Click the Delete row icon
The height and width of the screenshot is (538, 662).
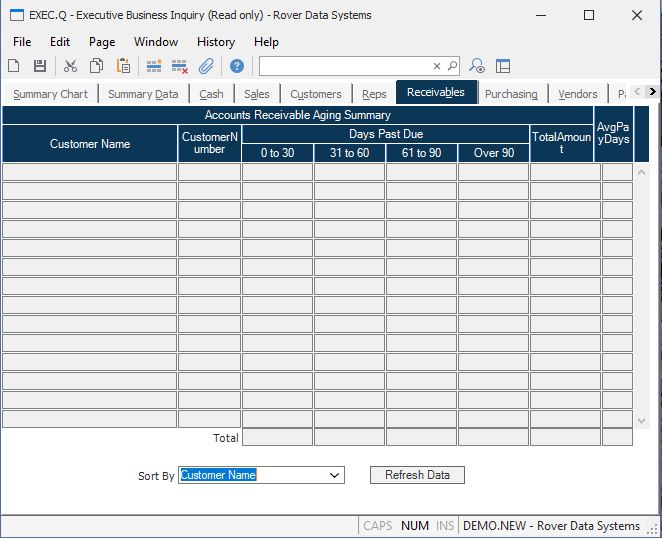(x=180, y=66)
